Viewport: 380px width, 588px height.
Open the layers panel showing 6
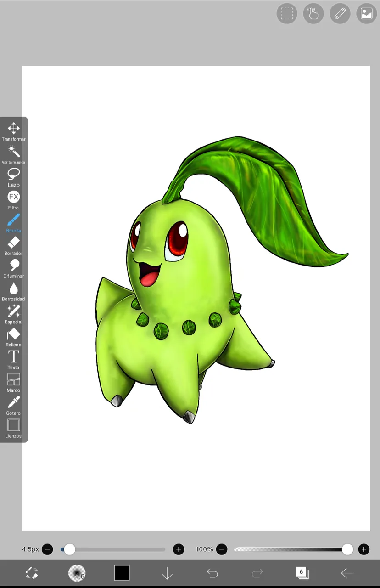point(302,573)
